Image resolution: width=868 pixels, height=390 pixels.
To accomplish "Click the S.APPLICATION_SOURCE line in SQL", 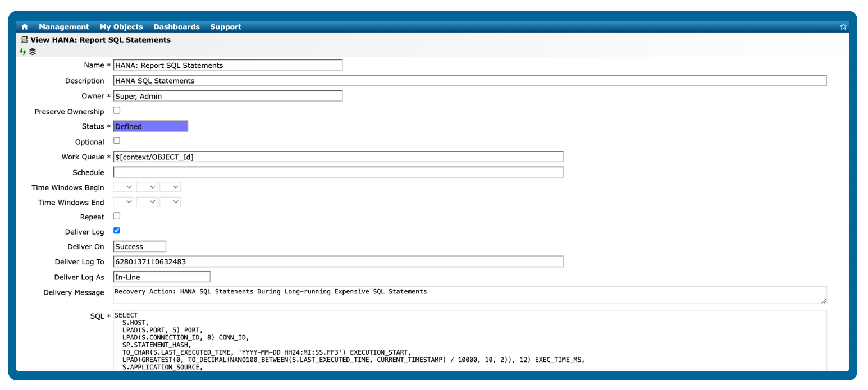I will pyautogui.click(x=162, y=368).
